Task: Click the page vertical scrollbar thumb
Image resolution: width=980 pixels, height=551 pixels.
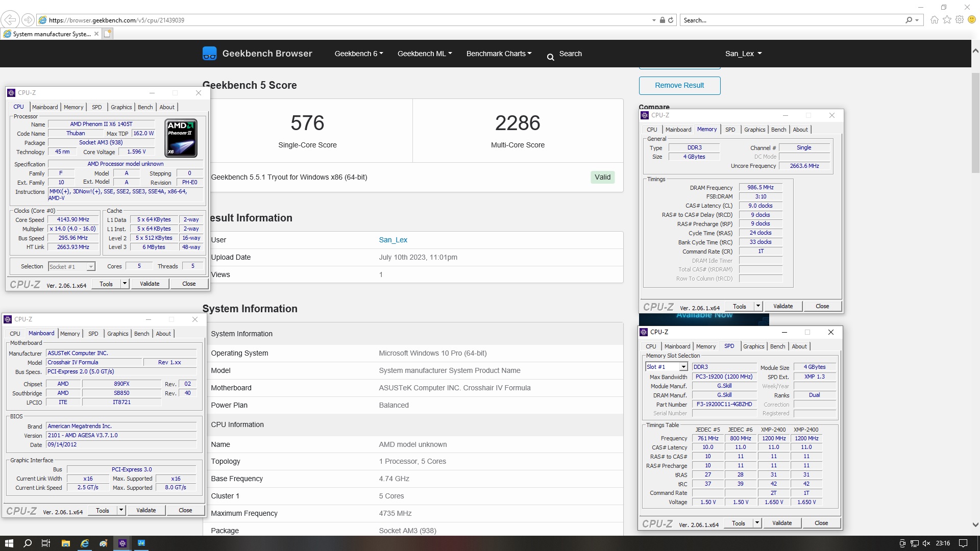Action: pyautogui.click(x=975, y=122)
